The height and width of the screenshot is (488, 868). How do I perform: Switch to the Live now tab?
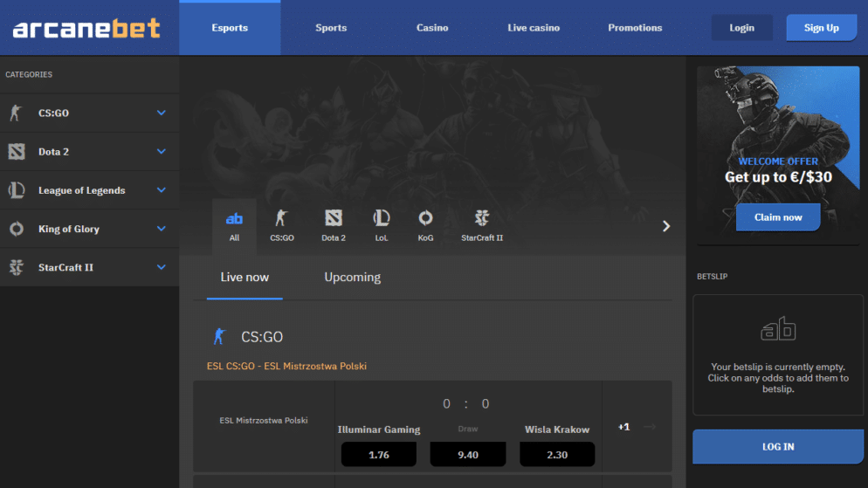[245, 278]
